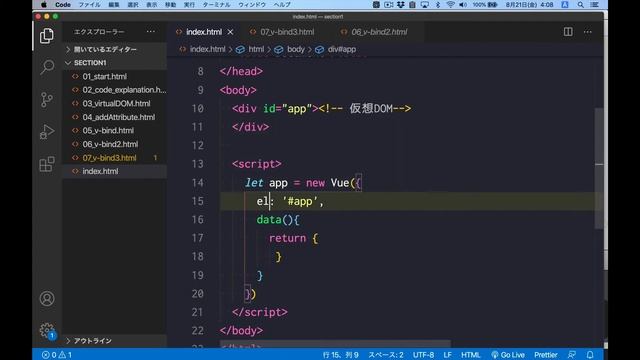Change indentation via スペース: 2 item
Image resolution: width=640 pixels, height=360 pixels.
point(386,355)
